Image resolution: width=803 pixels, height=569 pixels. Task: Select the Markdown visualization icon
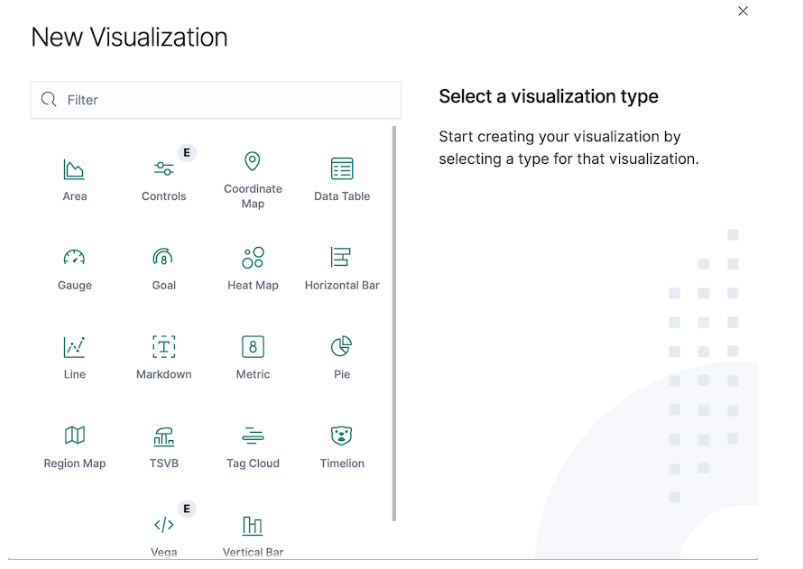point(164,347)
